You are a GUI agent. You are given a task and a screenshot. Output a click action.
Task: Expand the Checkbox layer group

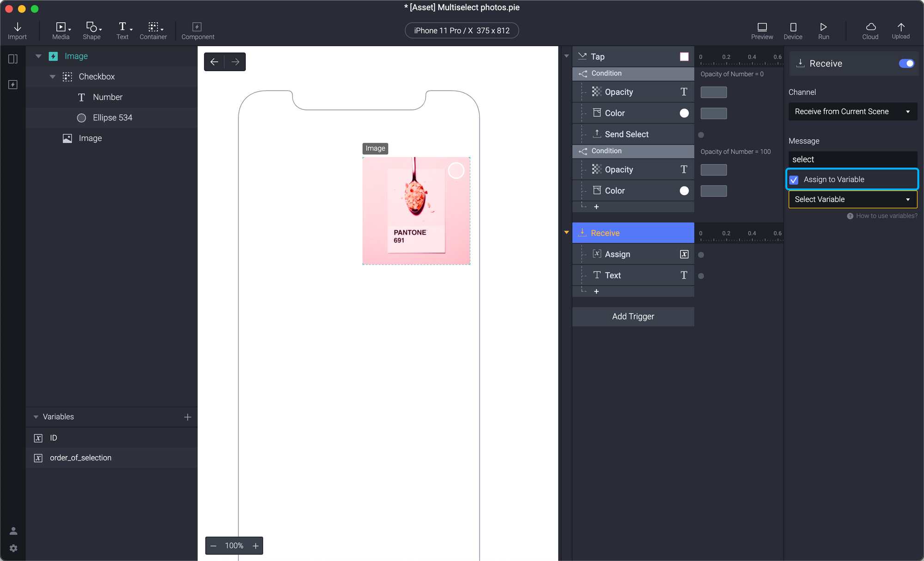tap(53, 76)
